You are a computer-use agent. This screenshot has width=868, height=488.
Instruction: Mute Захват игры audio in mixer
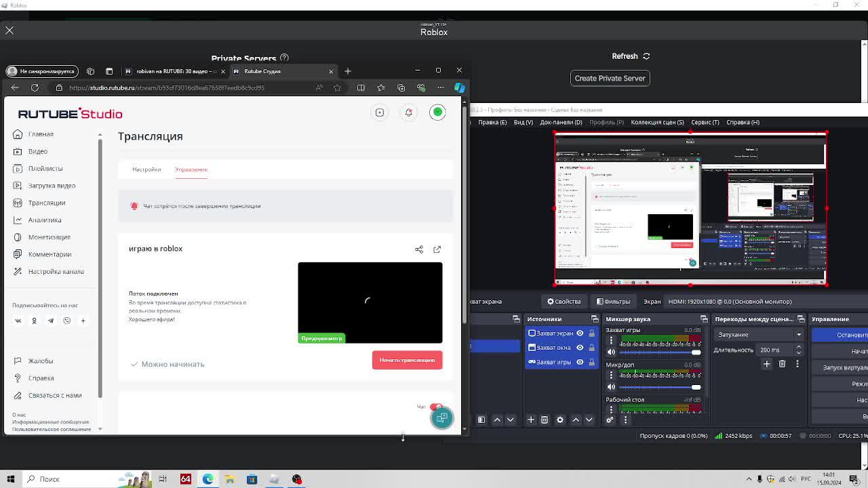pos(611,352)
